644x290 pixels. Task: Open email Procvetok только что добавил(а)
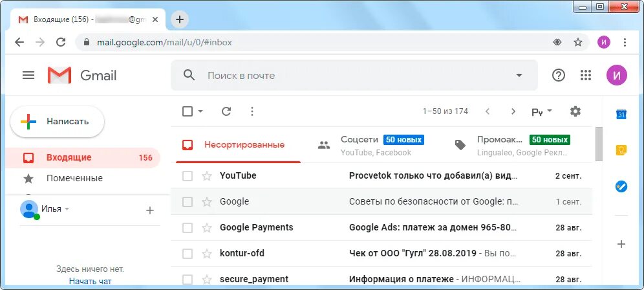pyautogui.click(x=433, y=176)
